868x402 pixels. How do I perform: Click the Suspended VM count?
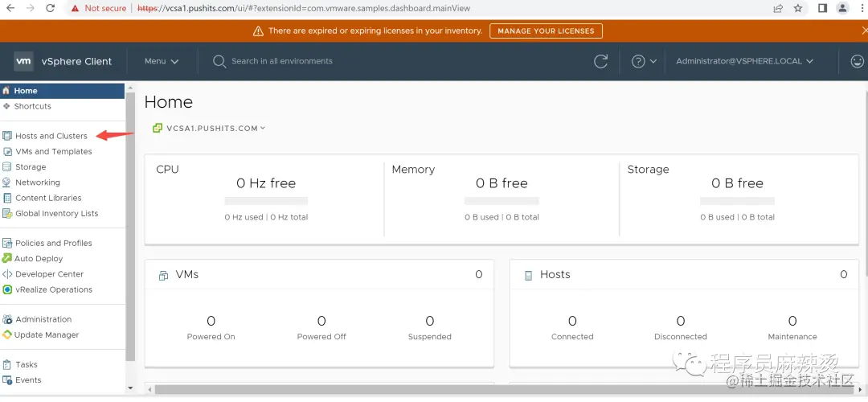coord(429,321)
